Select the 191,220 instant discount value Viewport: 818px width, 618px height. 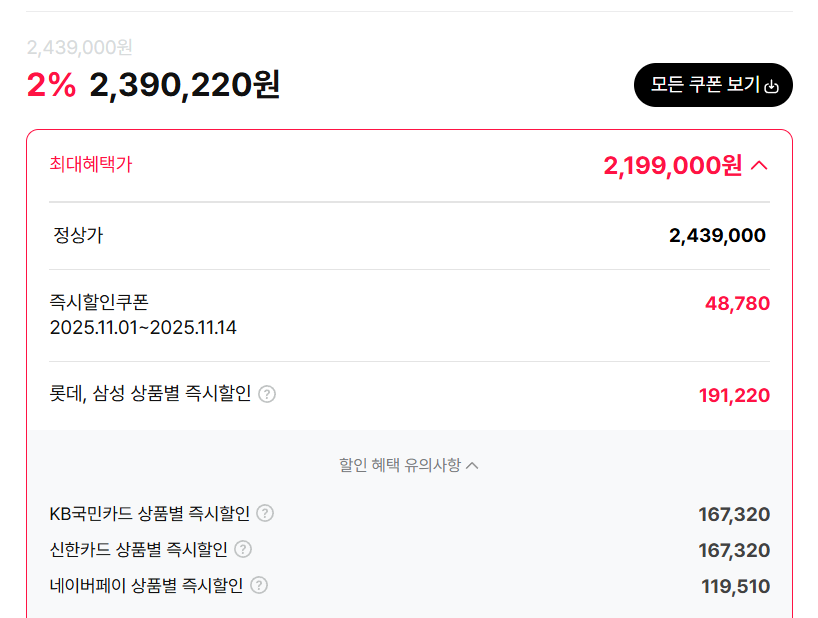click(x=736, y=395)
